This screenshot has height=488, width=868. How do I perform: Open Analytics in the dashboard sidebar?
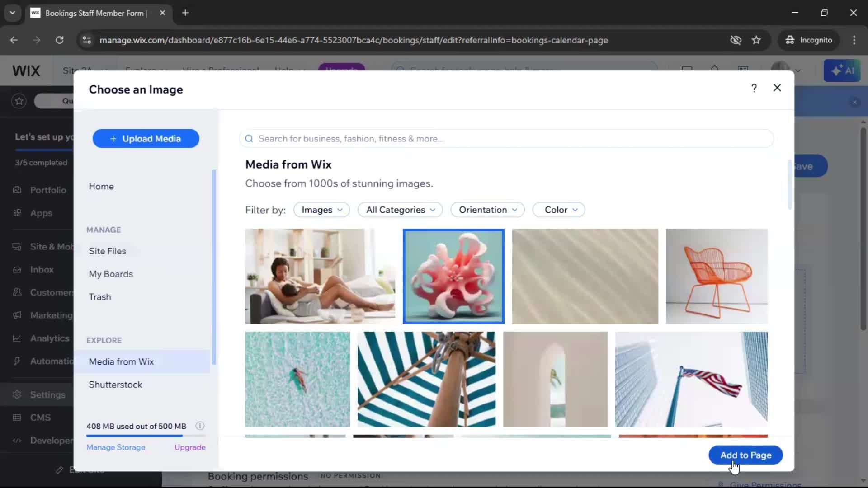50,338
